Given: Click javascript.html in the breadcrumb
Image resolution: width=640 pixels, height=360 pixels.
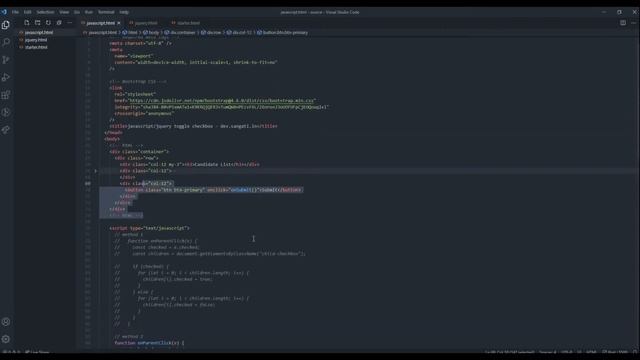Looking at the screenshot, I should (102, 33).
